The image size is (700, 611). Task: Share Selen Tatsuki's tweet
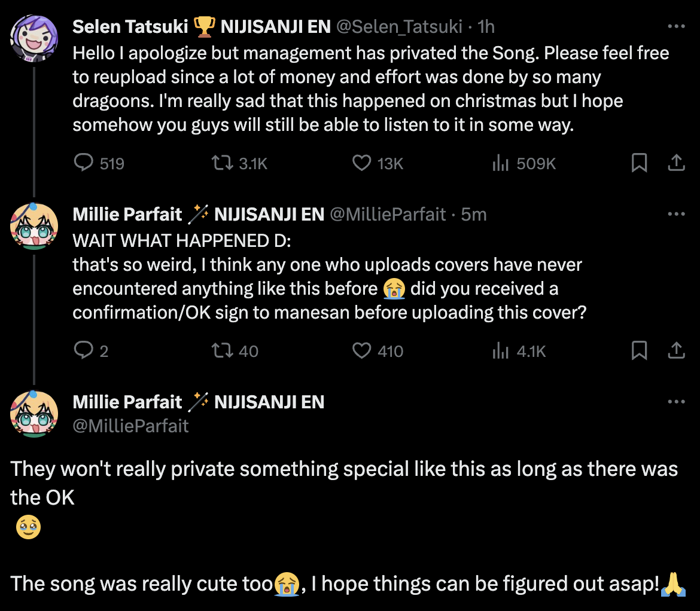click(676, 163)
